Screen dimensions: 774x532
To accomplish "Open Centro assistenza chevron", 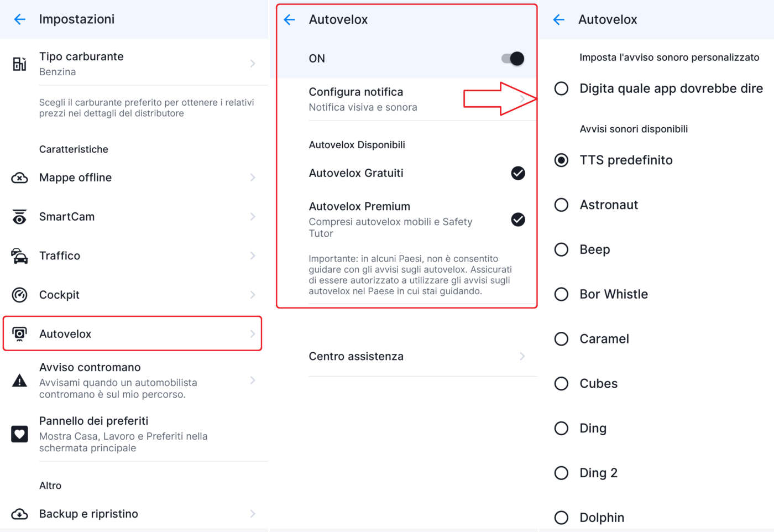I will tap(522, 356).
